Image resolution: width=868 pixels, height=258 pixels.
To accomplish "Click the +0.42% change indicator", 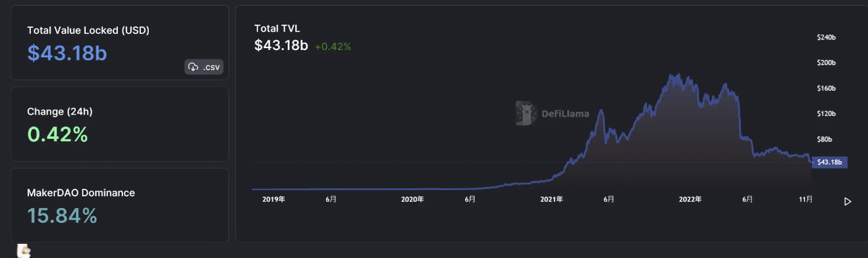I will coord(333,46).
